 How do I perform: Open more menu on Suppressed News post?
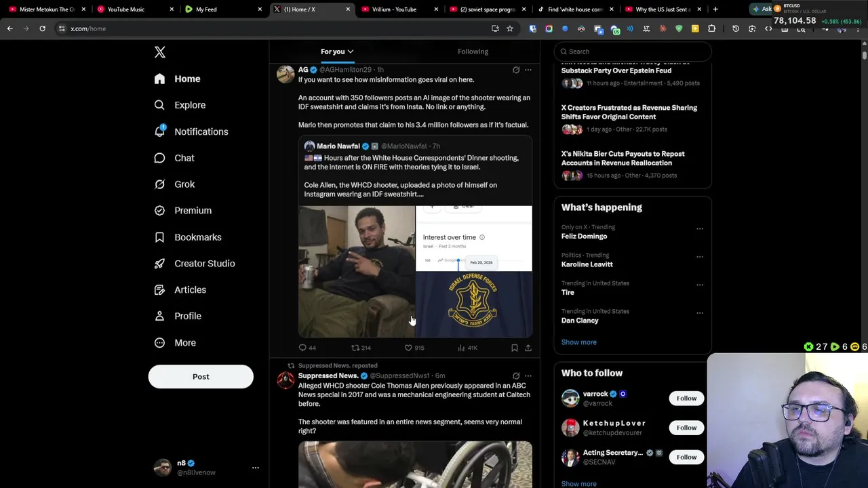[x=528, y=375]
